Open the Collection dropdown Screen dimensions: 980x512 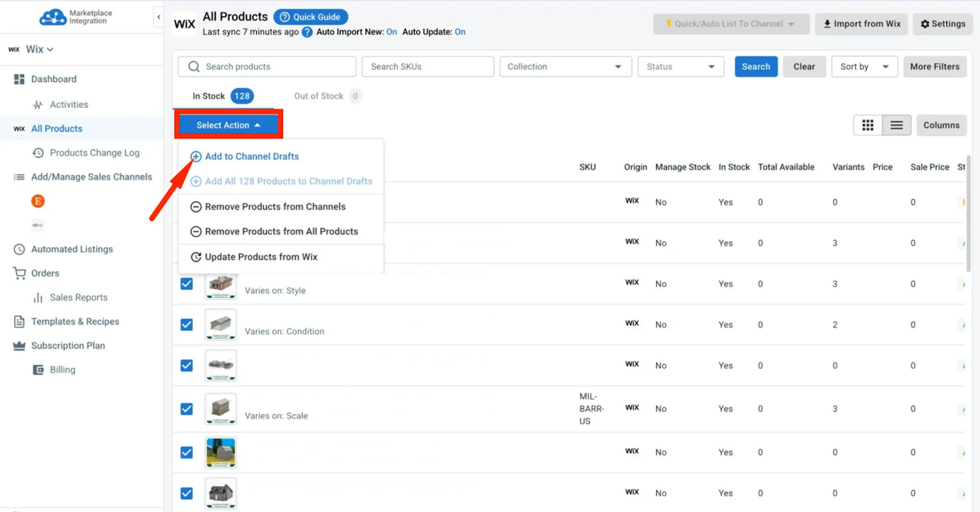[x=565, y=67]
